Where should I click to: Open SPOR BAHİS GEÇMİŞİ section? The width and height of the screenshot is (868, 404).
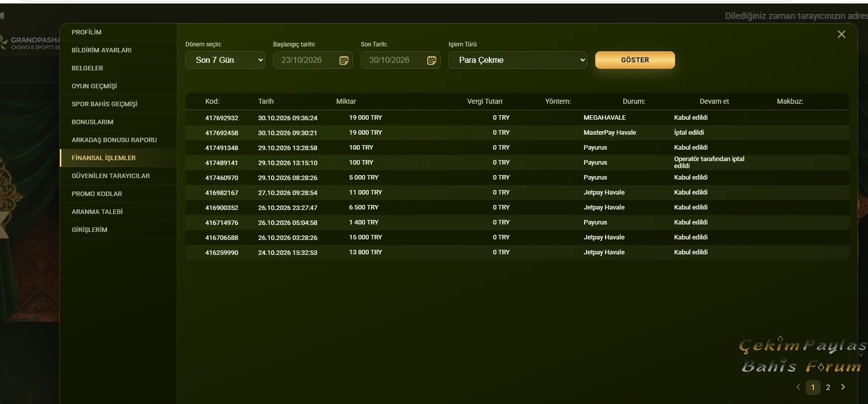[x=118, y=104]
